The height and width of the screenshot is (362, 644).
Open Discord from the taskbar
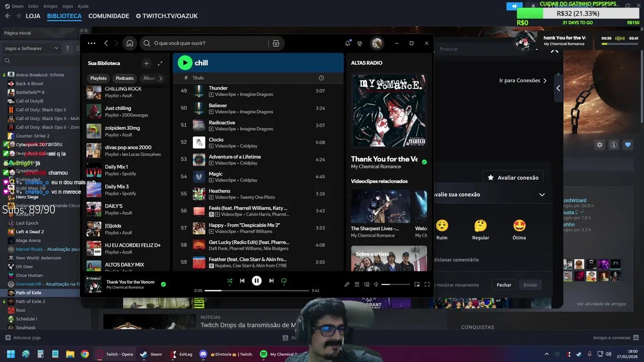coord(226,354)
